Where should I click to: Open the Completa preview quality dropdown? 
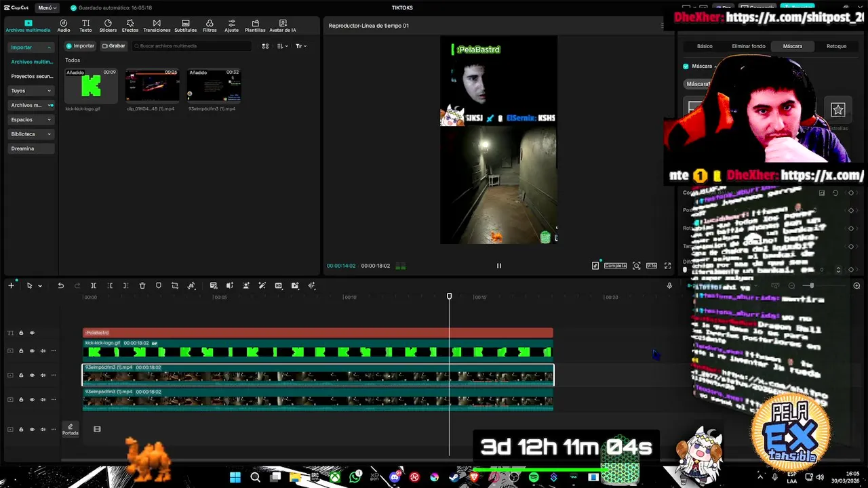tap(615, 266)
